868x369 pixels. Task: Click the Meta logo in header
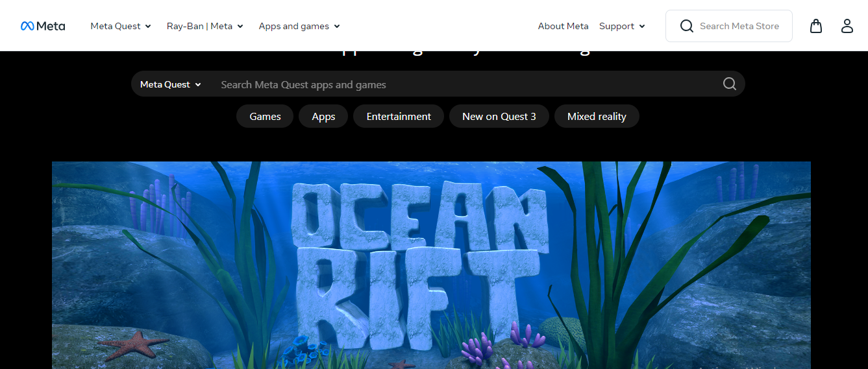click(43, 26)
